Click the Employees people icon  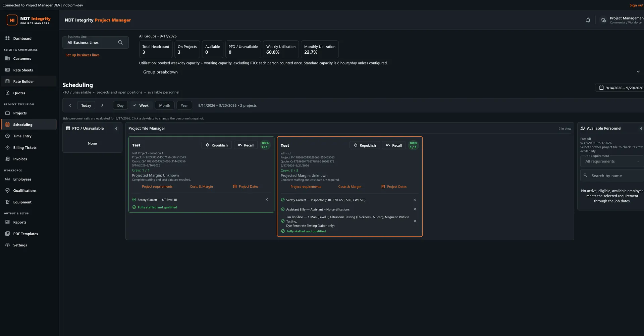7,179
